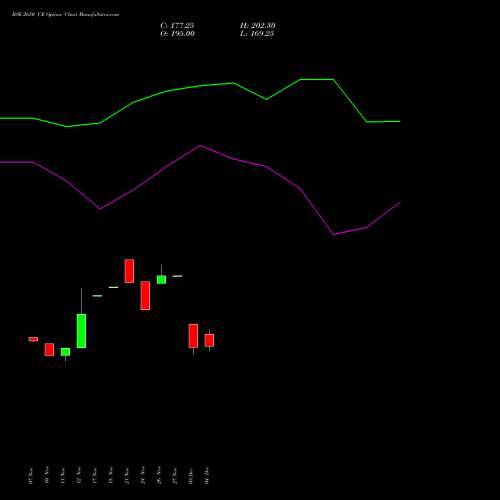Click the red candle above 03 Dec
The width and height of the screenshot is (500, 500).
[193, 336]
